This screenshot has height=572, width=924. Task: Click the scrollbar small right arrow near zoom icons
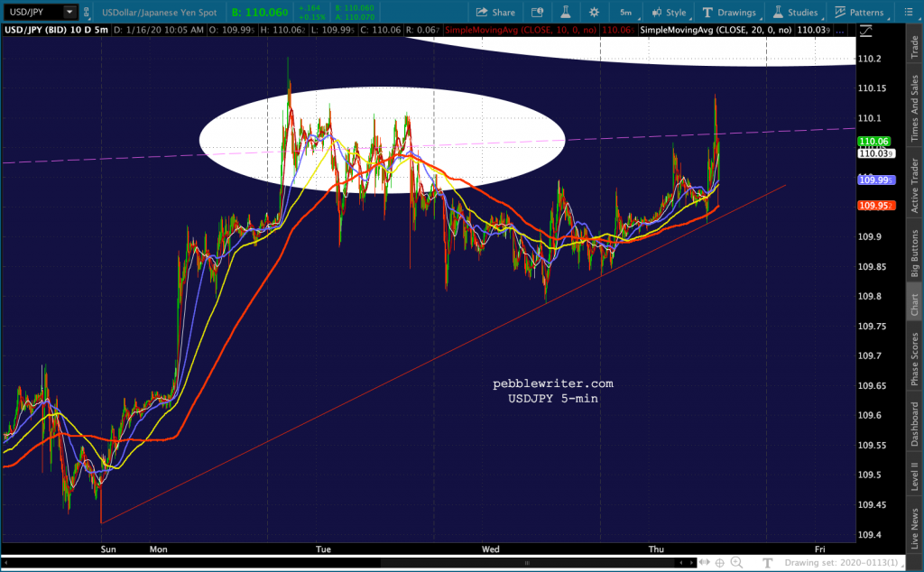coord(691,563)
